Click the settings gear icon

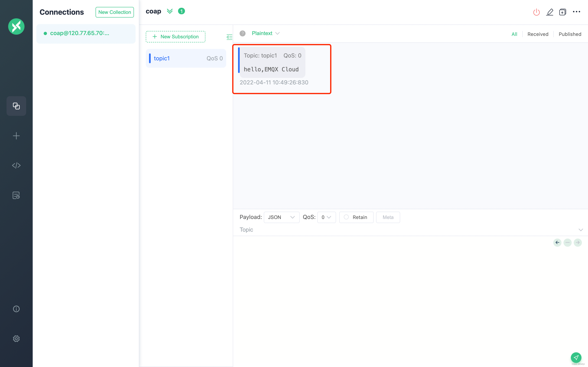(x=16, y=339)
